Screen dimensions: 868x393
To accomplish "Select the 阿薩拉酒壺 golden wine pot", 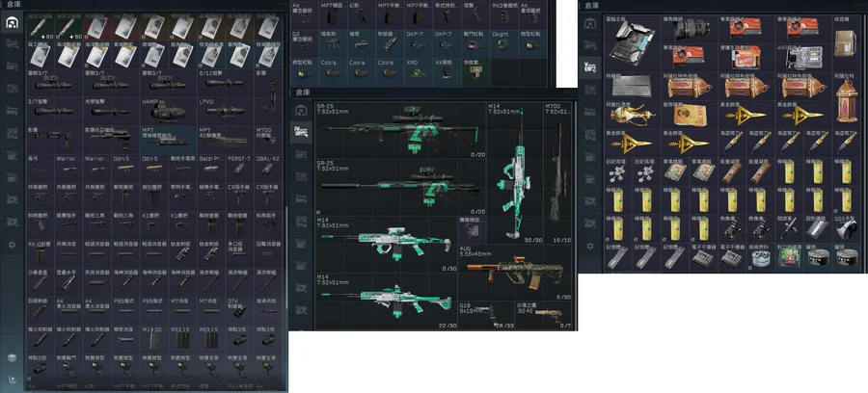I will (x=634, y=115).
